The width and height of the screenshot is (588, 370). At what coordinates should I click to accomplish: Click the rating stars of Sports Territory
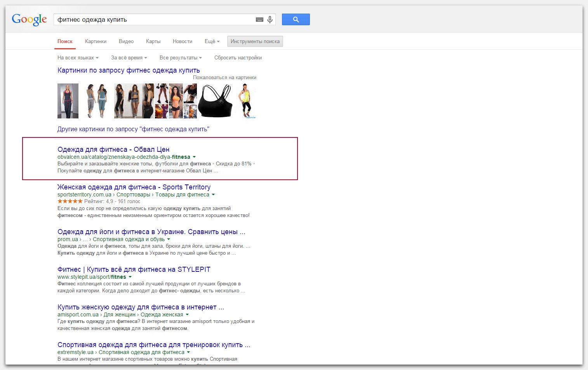70,201
